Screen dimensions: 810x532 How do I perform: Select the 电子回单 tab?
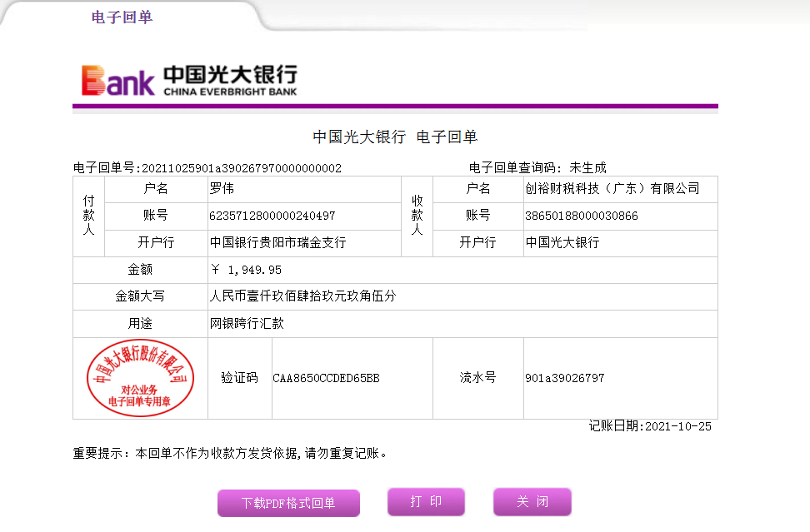pos(122,17)
